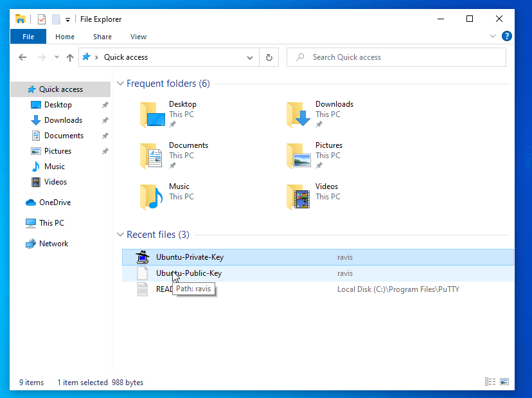Refresh the Quick access view
The height and width of the screenshot is (398, 532).
coord(269,57)
